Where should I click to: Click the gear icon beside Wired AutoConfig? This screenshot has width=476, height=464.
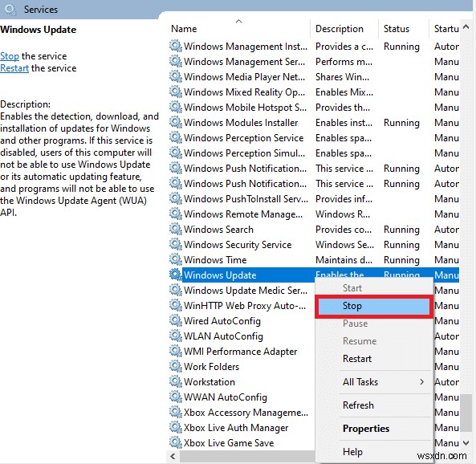point(176,320)
